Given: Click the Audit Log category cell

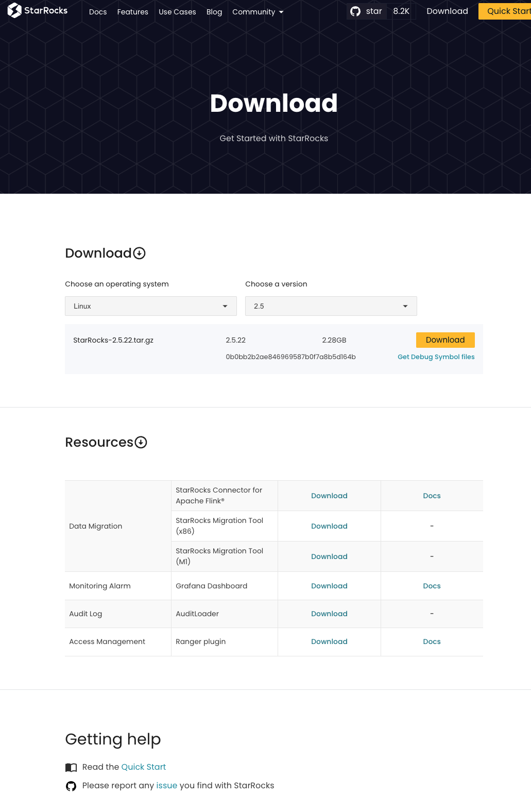Looking at the screenshot, I should pyautogui.click(x=118, y=614).
